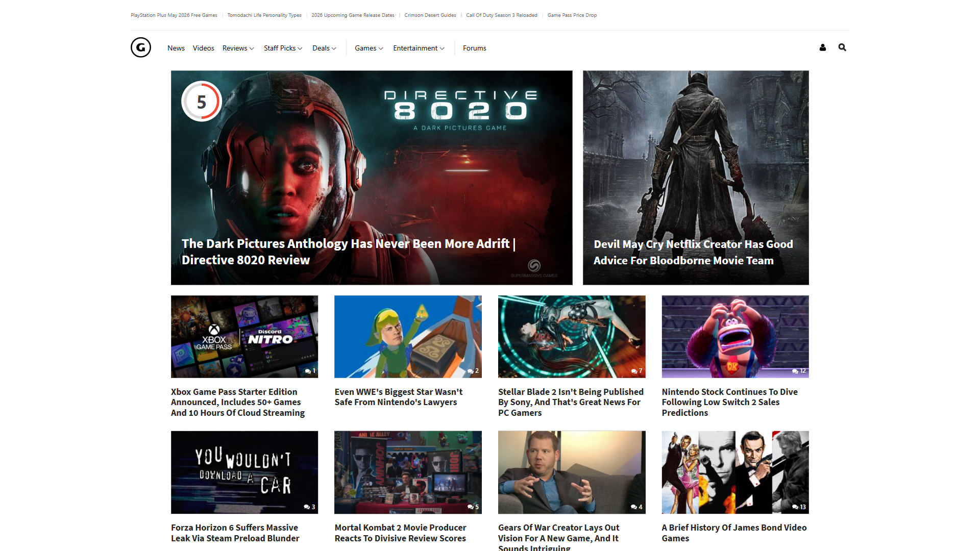Open the Forums page
980x551 pixels.
(475, 48)
